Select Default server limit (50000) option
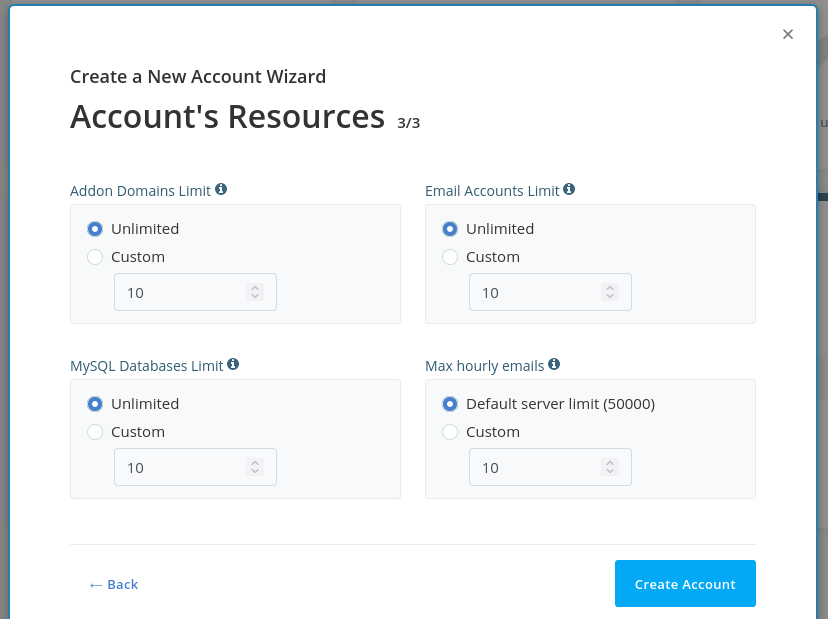 [x=450, y=404]
